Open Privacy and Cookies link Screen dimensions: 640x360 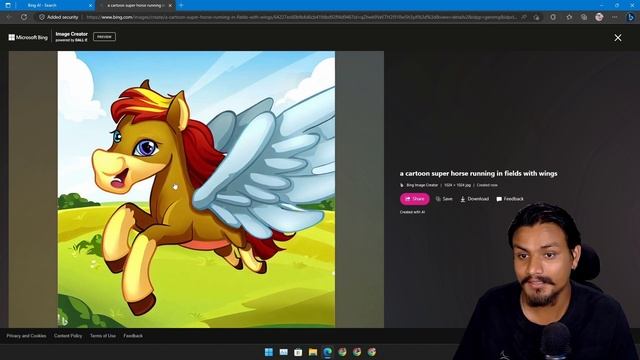[x=26, y=336]
